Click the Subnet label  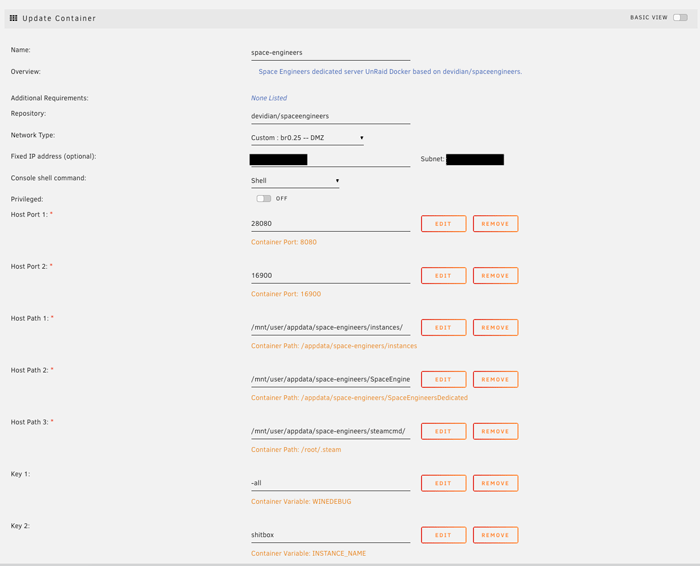432,159
